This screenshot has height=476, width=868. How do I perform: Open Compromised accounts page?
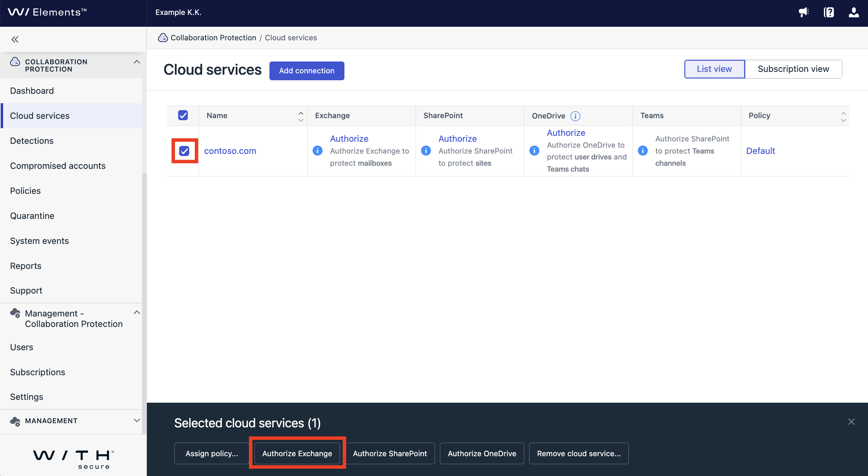click(x=71, y=166)
